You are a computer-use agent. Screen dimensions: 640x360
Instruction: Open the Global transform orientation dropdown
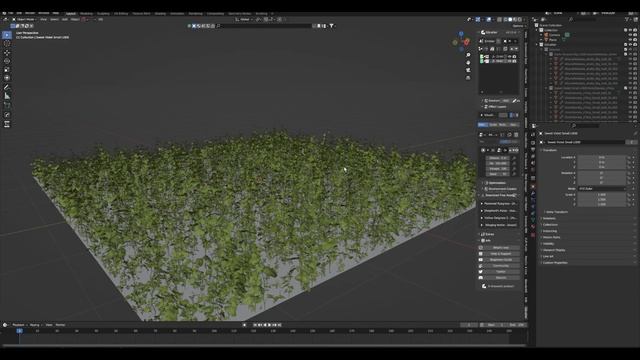(243, 19)
